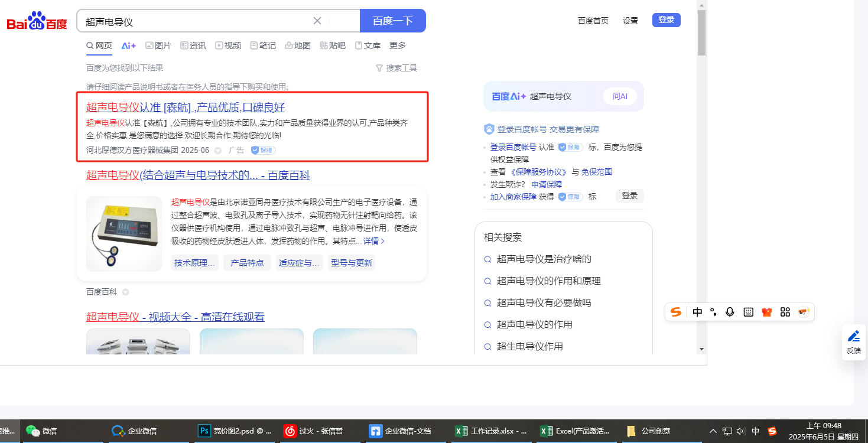Switch to the 视频 video tab
This screenshot has width=868, height=443.
228,45
